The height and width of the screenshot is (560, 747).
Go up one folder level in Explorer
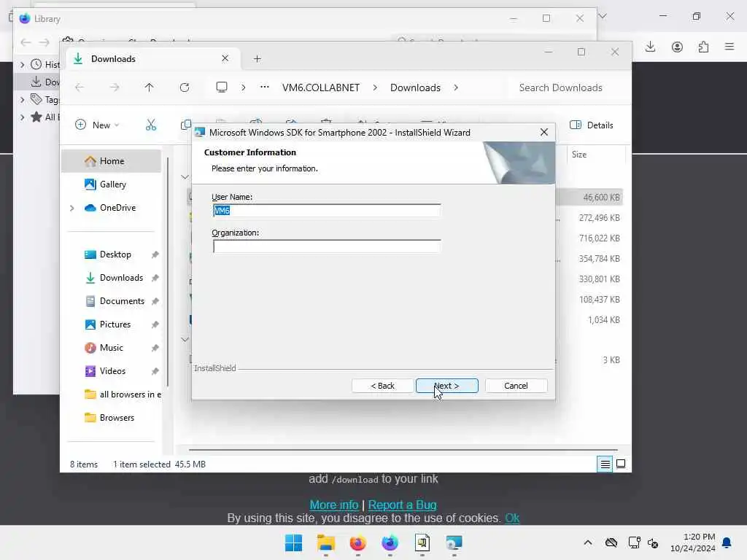point(149,87)
